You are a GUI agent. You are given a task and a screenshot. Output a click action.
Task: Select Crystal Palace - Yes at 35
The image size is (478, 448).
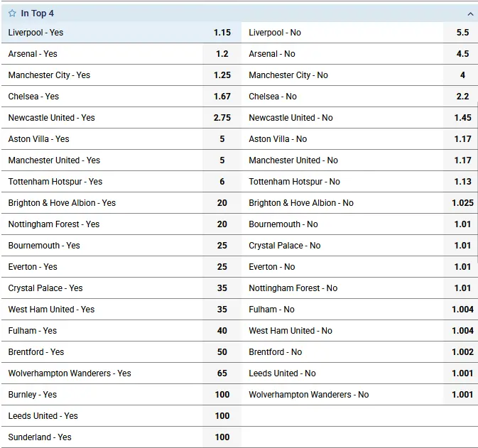pyautogui.click(x=120, y=288)
